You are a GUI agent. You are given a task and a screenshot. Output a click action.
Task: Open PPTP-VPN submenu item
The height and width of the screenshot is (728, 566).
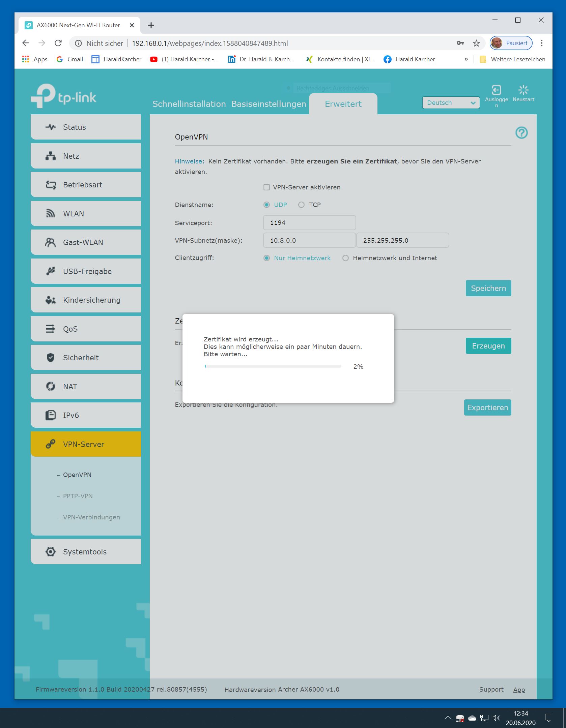[x=78, y=496]
